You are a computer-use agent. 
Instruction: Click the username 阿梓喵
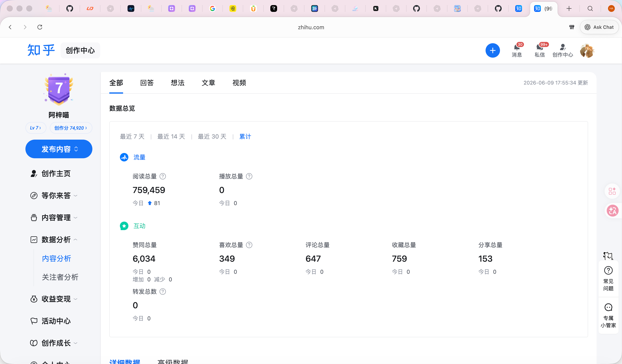[x=59, y=115]
